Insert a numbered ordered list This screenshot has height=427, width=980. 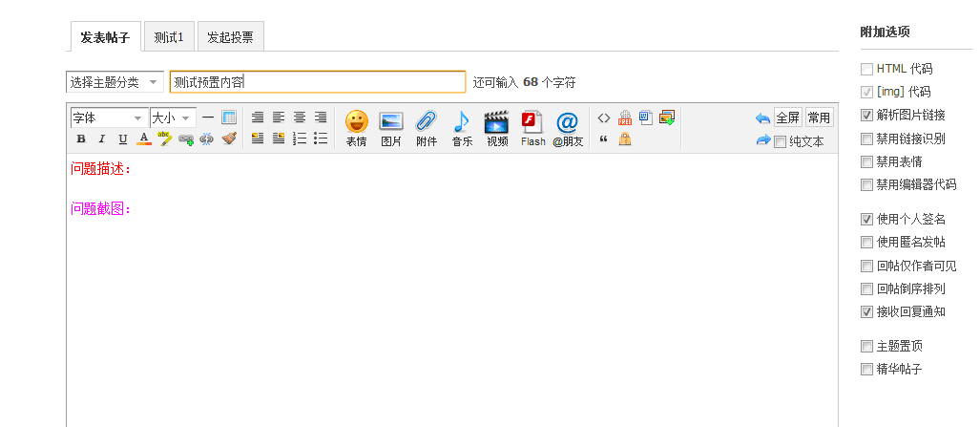click(x=300, y=139)
